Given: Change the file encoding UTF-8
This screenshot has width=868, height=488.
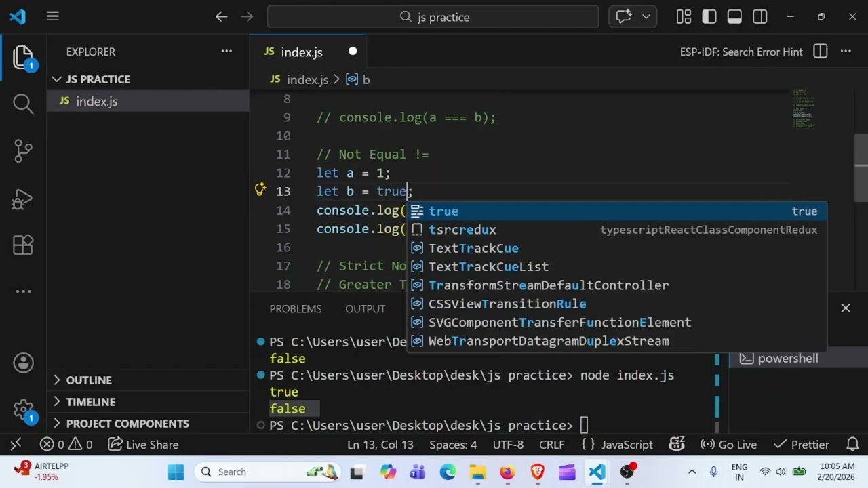Looking at the screenshot, I should (508, 445).
